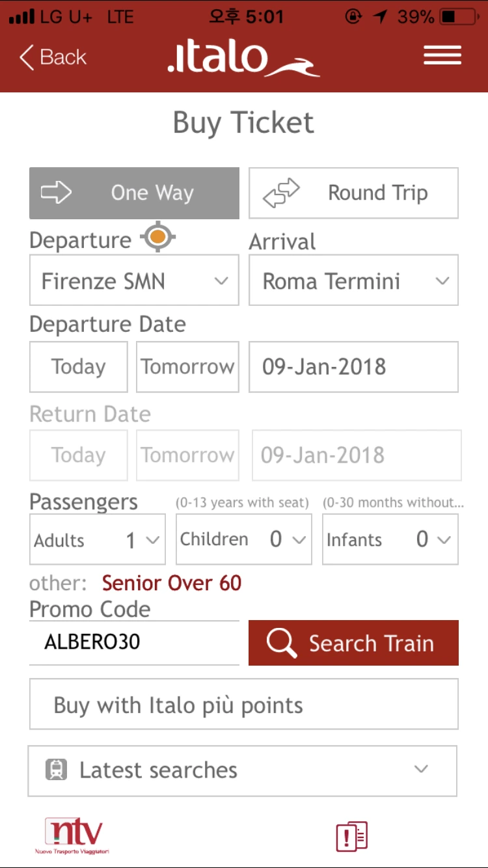The width and height of the screenshot is (488, 868).
Task: Expand the Latest searches section
Action: [242, 771]
